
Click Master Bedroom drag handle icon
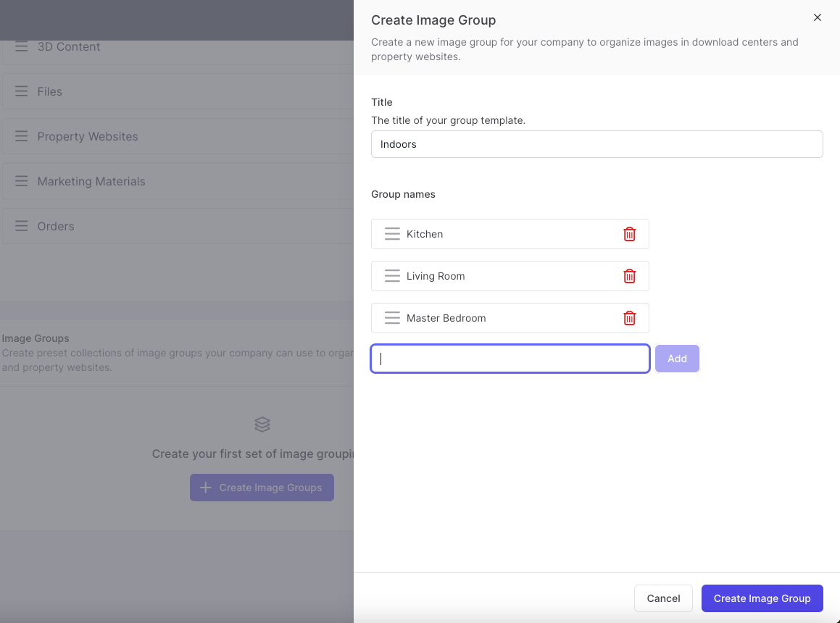click(x=392, y=318)
